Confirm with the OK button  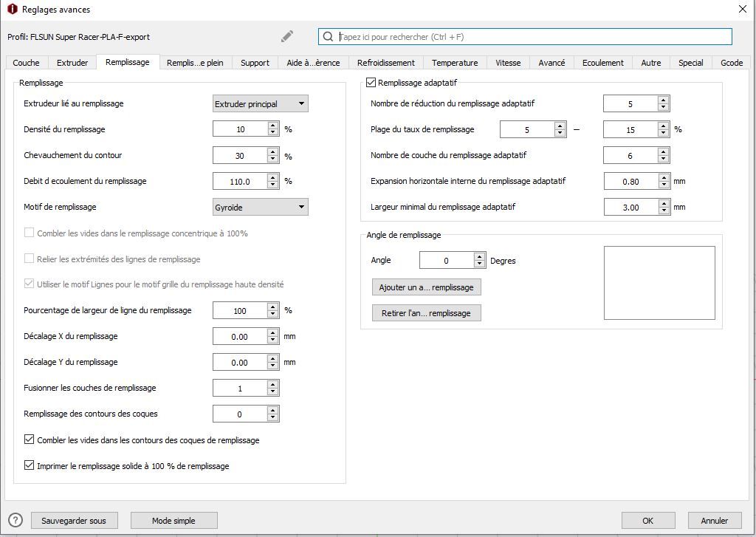coord(647,521)
